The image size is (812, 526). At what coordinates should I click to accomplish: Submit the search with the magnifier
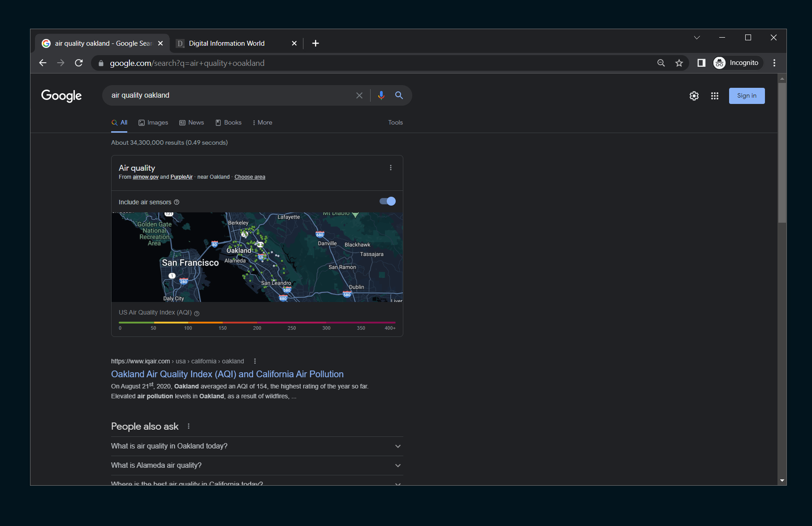point(399,95)
